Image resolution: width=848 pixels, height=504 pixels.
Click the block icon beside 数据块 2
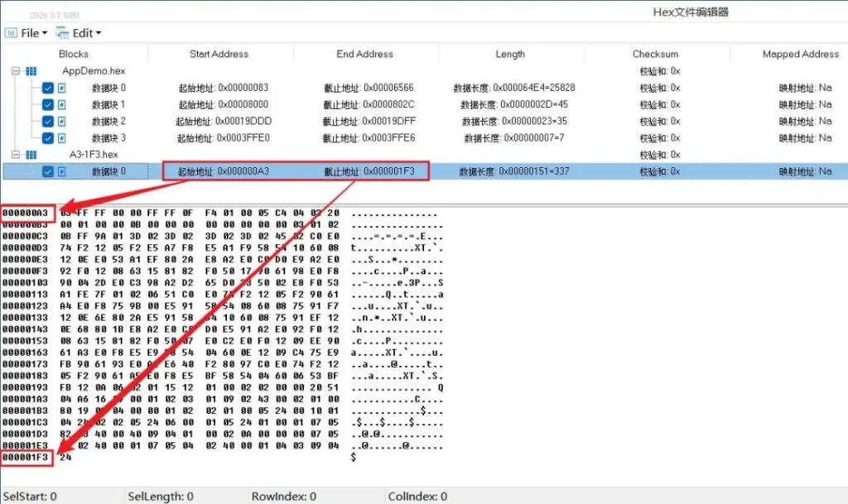coord(62,122)
